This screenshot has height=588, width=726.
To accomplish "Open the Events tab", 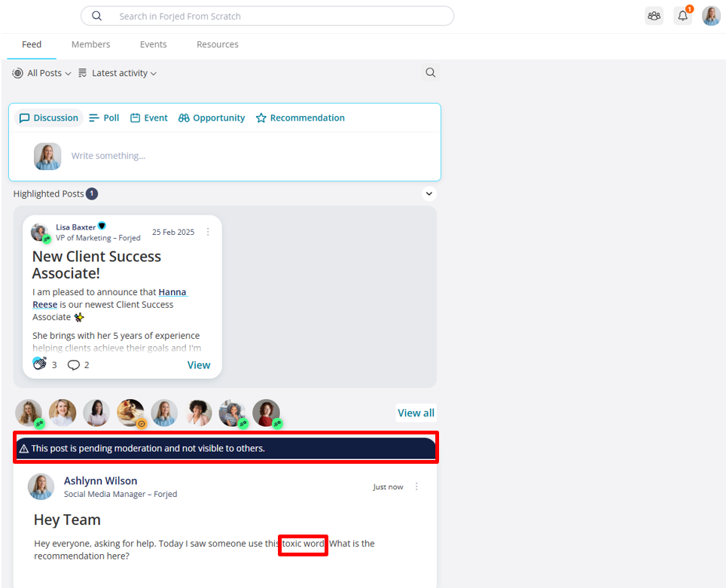I will click(153, 44).
